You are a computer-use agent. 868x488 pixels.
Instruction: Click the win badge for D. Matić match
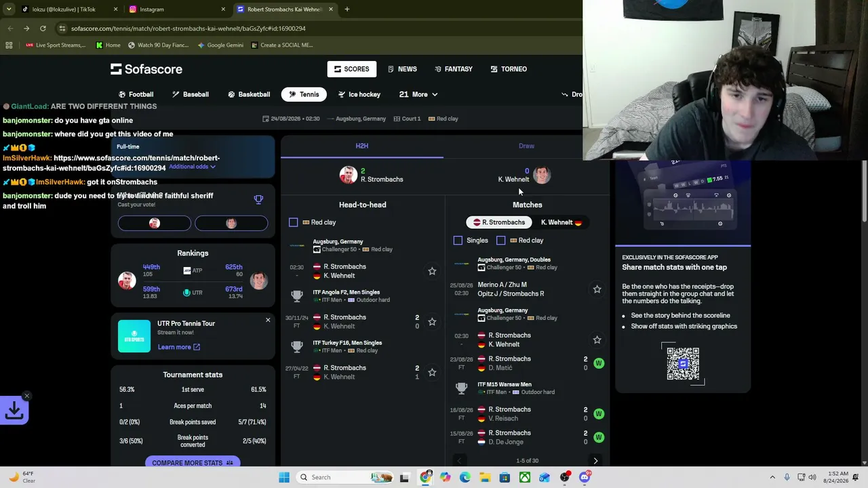point(598,363)
